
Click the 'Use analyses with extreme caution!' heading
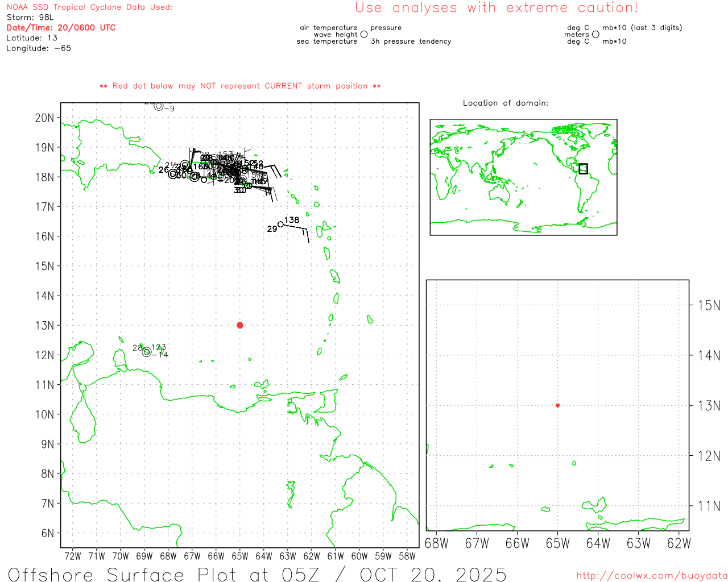(496, 8)
